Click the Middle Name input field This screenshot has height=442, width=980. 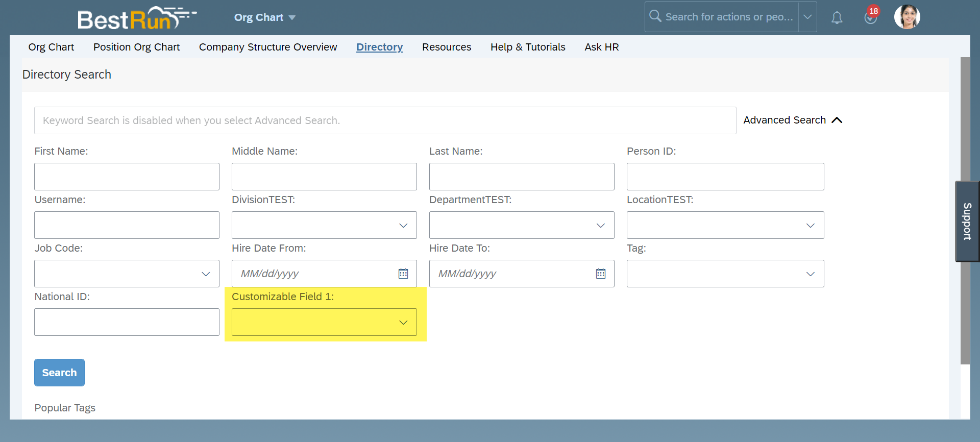[x=324, y=177]
